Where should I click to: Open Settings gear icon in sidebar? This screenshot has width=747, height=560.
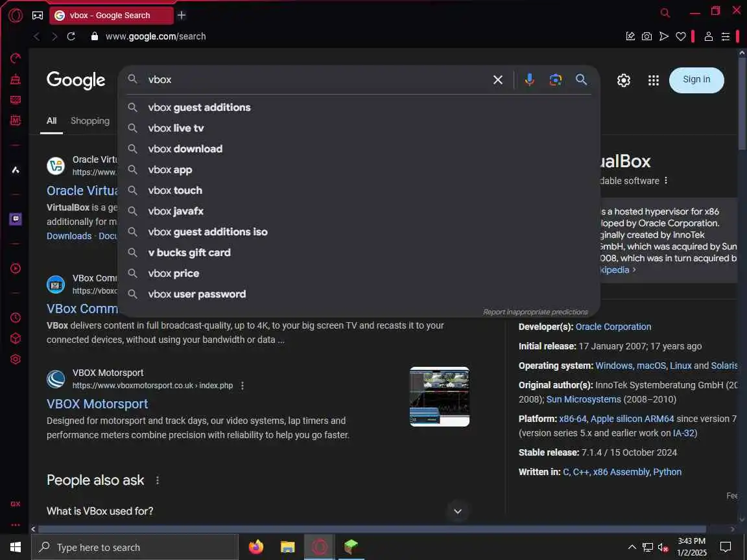[16, 360]
